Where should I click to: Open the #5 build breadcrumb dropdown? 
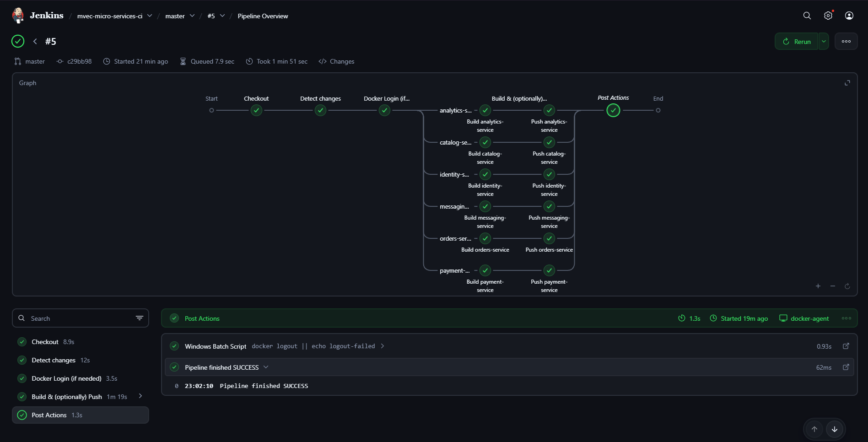tap(222, 16)
